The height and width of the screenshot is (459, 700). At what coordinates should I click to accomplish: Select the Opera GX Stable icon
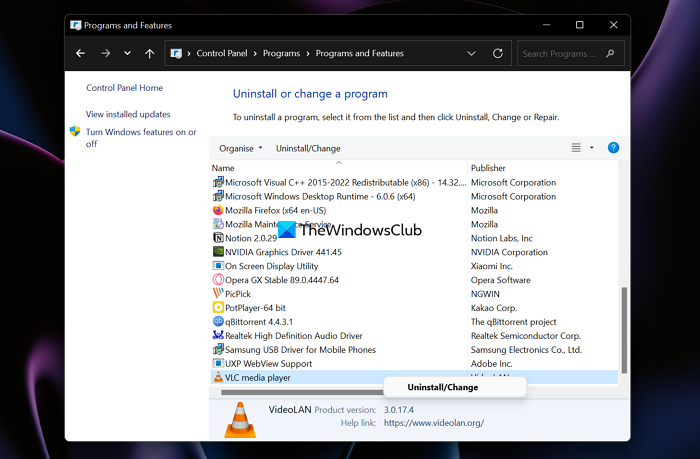(218, 280)
